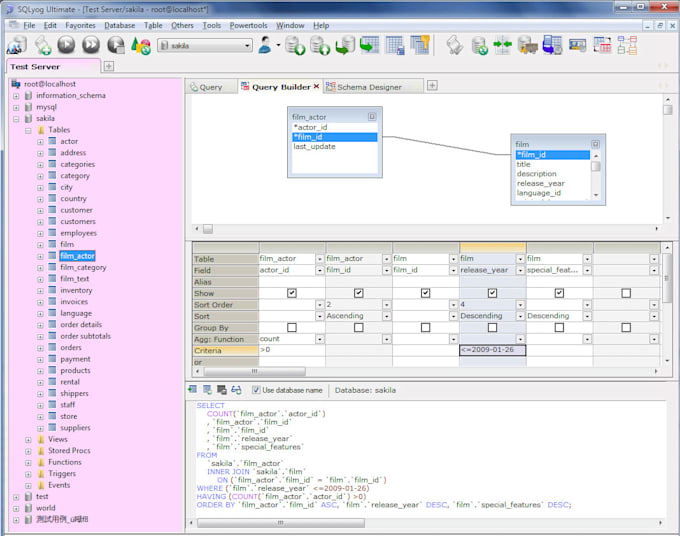The width and height of the screenshot is (680, 536).
Task: Click the minimize box on film_actor table
Action: coord(372,117)
